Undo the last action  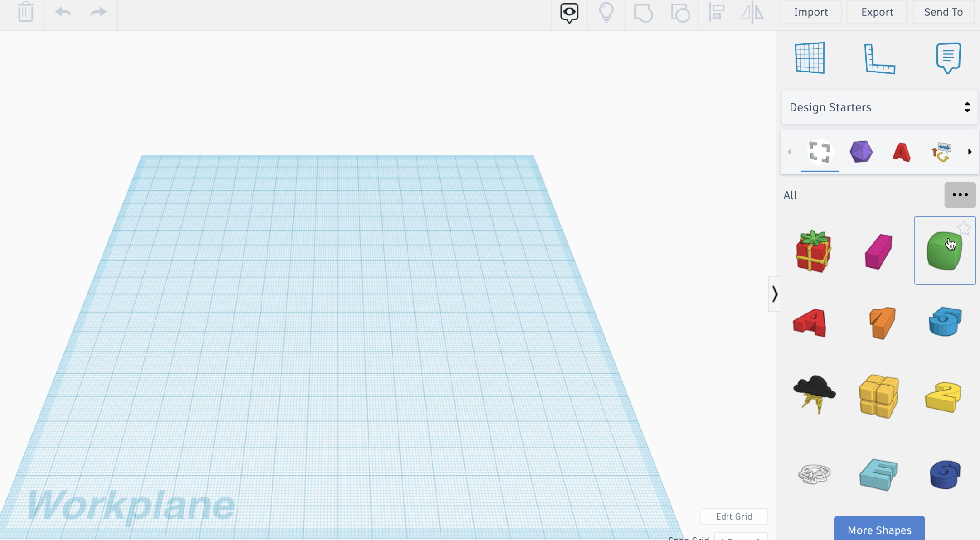(63, 12)
